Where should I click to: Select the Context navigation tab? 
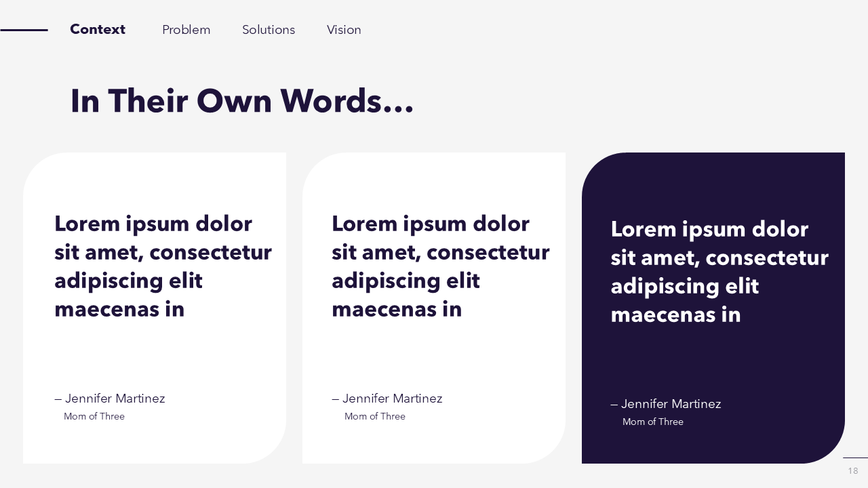pos(98,29)
